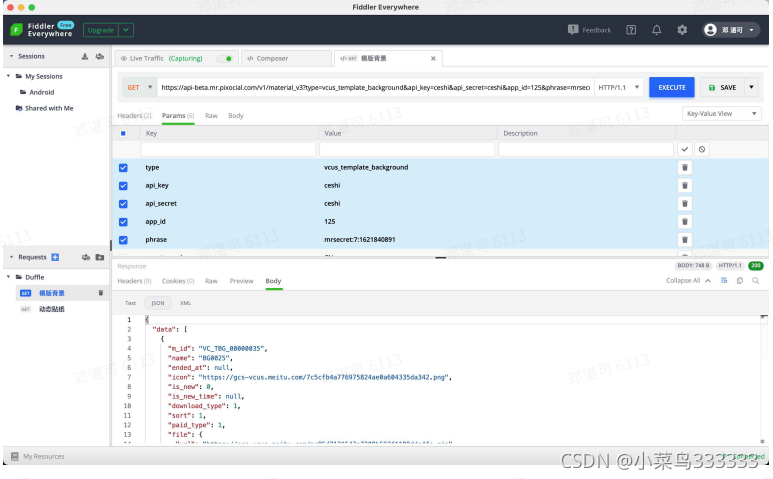Uncheck the phrase parameter checkbox
This screenshot has height=479, width=773.
[123, 240]
